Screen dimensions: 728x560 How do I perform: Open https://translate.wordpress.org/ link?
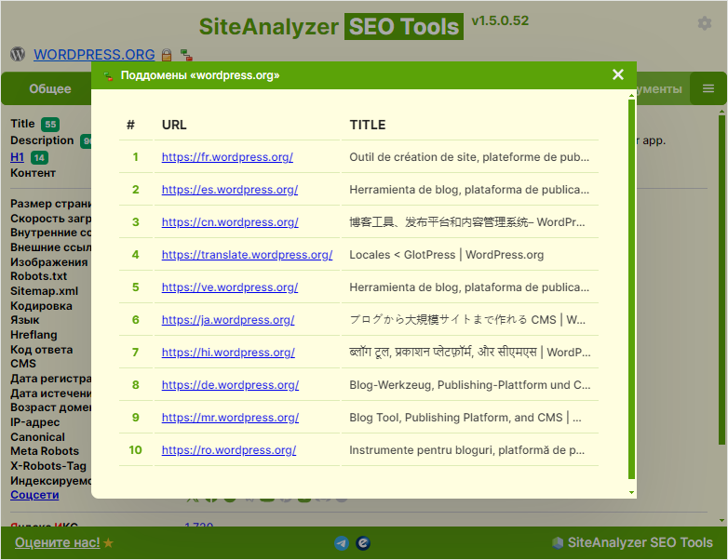click(x=247, y=254)
